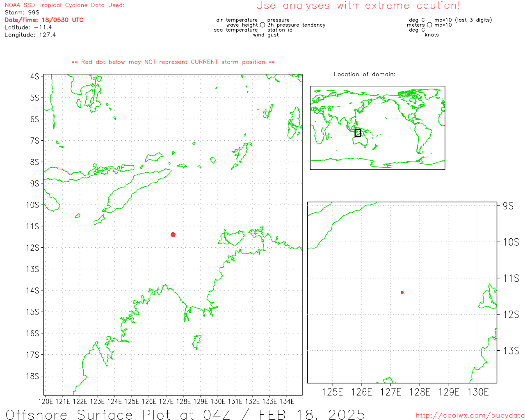
Task: Click the 131E longitude label on main map
Action: tap(235, 402)
